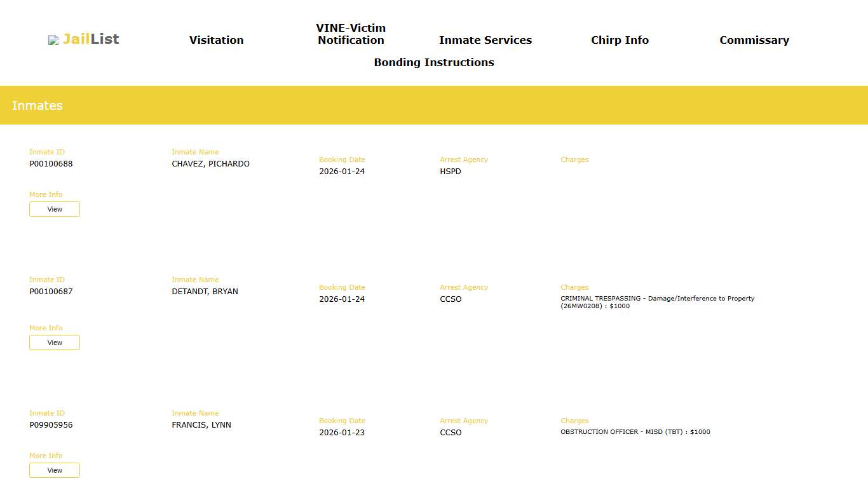Click the JailList site title text
Screen dimensions: 868x488
coord(91,39)
